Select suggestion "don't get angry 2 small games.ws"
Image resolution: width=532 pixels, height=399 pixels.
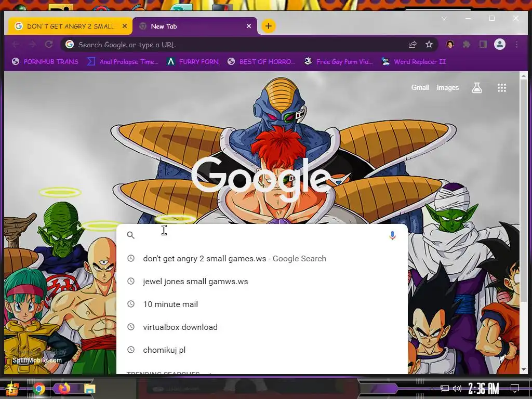tap(262, 259)
